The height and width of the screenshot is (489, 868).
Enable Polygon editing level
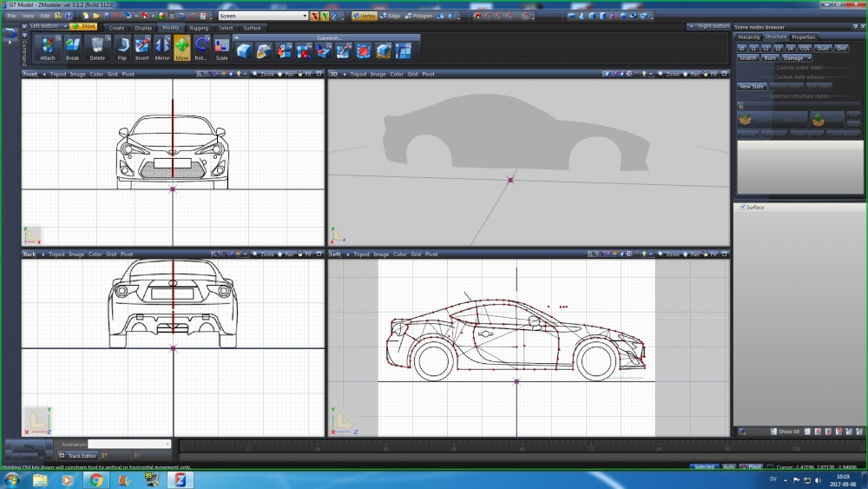click(x=418, y=16)
